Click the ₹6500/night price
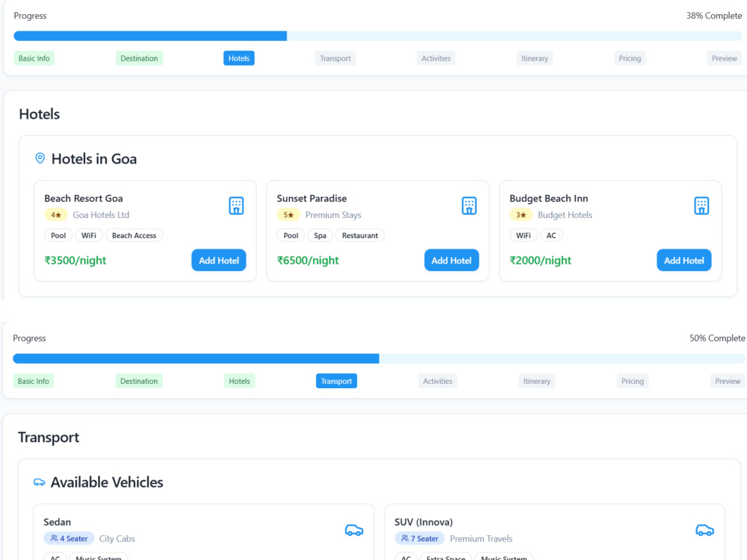The height and width of the screenshot is (560, 747). point(308,261)
